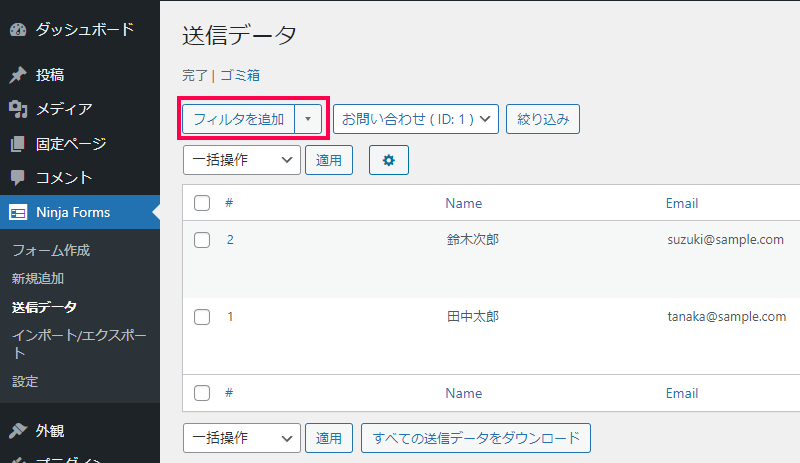Image resolution: width=800 pixels, height=463 pixels.
Task: Click the Ninja Forms form icon
Action: point(18,212)
